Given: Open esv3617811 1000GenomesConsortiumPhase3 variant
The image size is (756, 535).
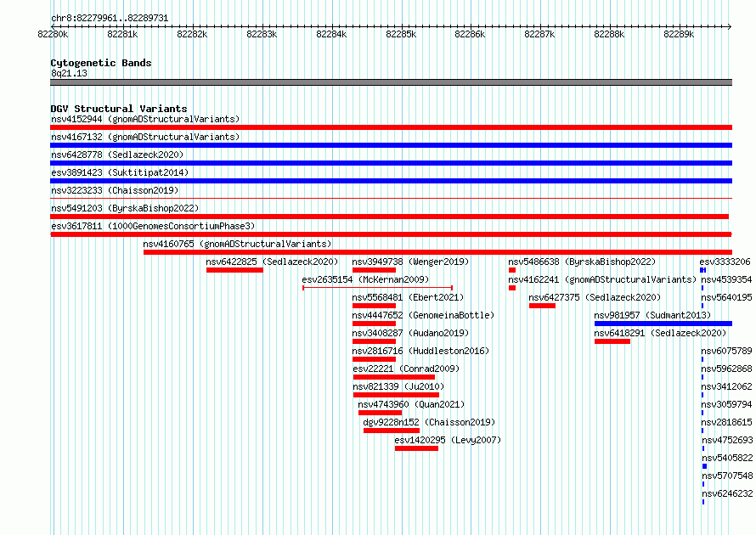Looking at the screenshot, I should pos(153,226).
